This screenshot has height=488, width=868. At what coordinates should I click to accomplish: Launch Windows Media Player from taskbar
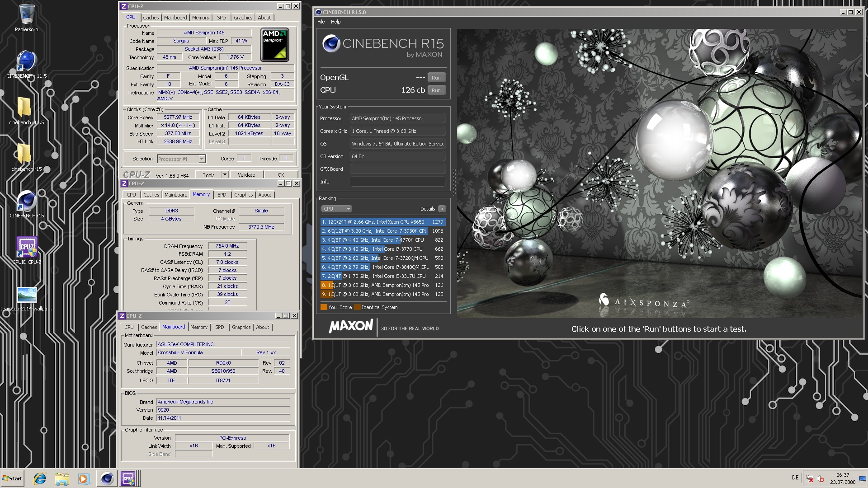tap(84, 479)
